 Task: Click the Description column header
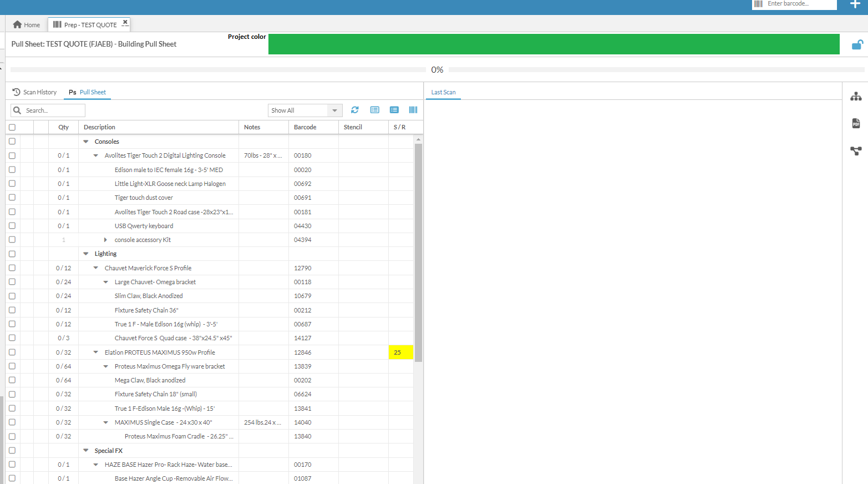pos(100,127)
